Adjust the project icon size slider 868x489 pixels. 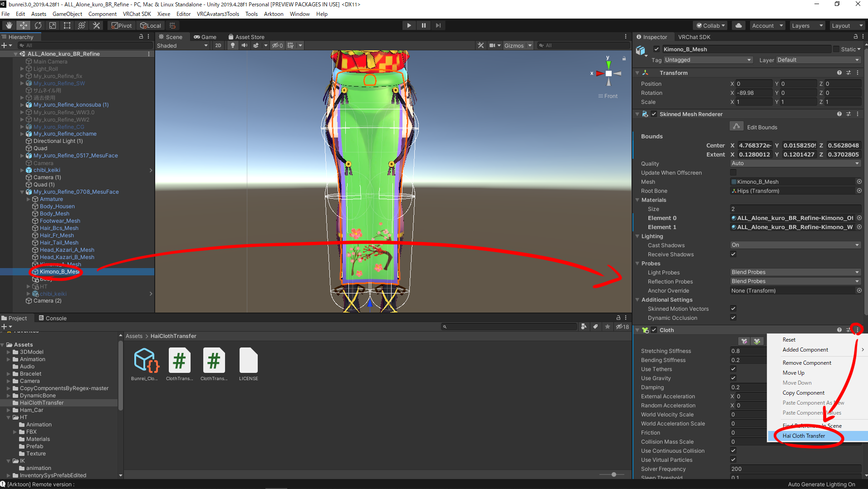click(x=613, y=474)
